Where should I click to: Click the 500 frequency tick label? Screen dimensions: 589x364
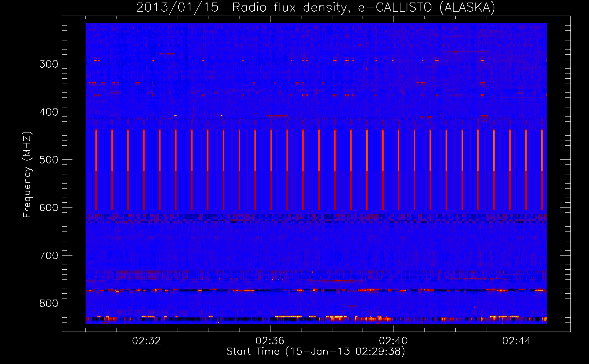(49, 160)
